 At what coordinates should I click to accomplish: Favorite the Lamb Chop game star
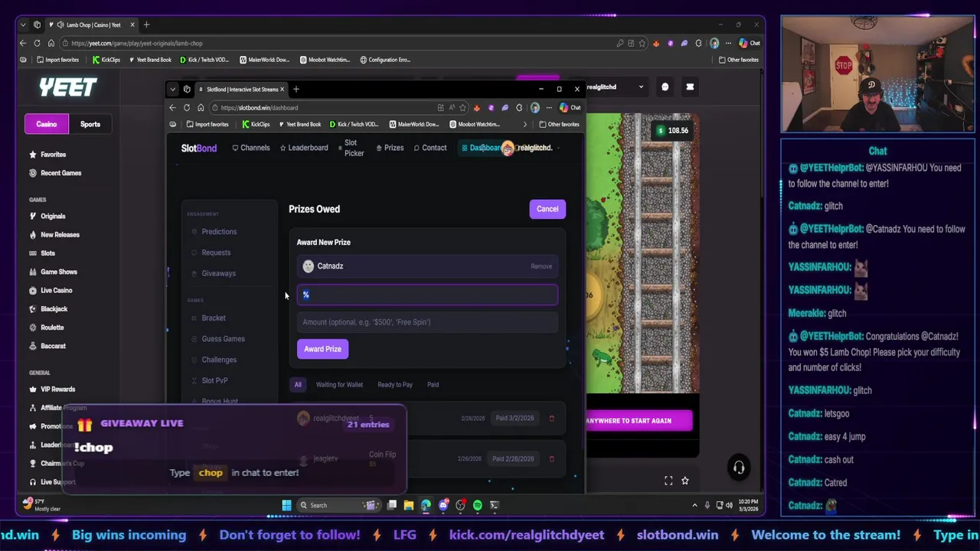685,481
